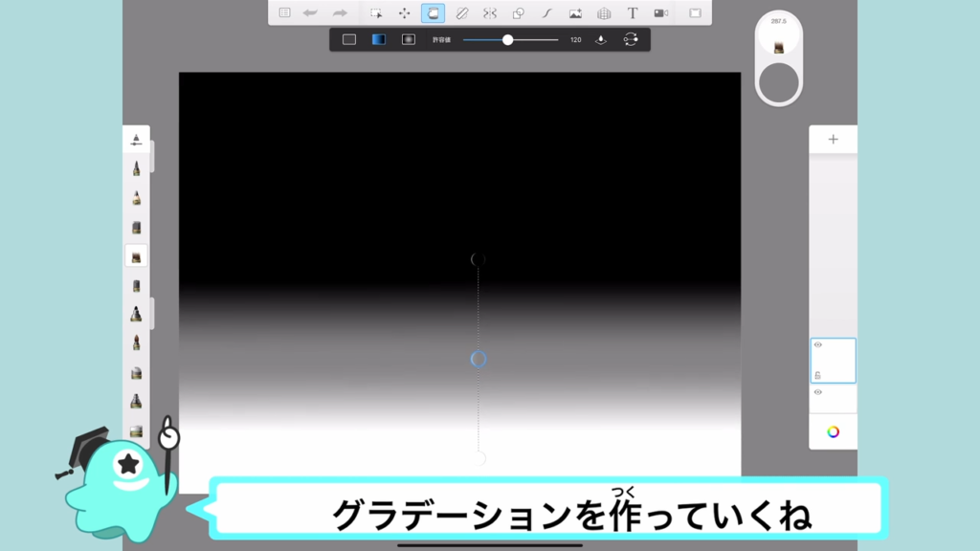Select the Fill bucket tool
This screenshot has height=551, width=980.
coord(433,13)
